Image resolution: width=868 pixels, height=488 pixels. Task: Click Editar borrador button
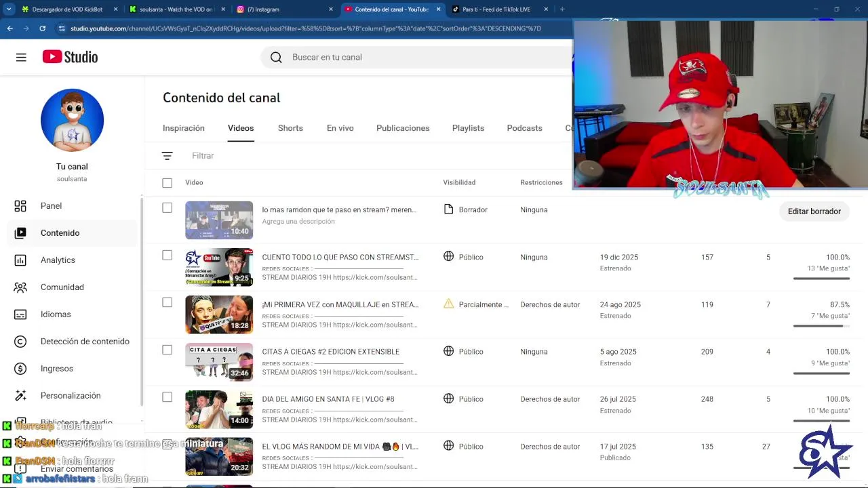tap(814, 211)
